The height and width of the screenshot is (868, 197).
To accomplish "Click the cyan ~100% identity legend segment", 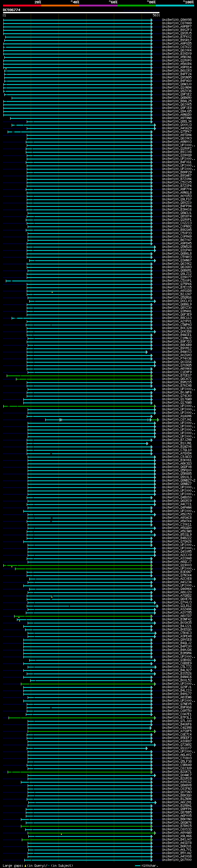I will click(175, 6).
